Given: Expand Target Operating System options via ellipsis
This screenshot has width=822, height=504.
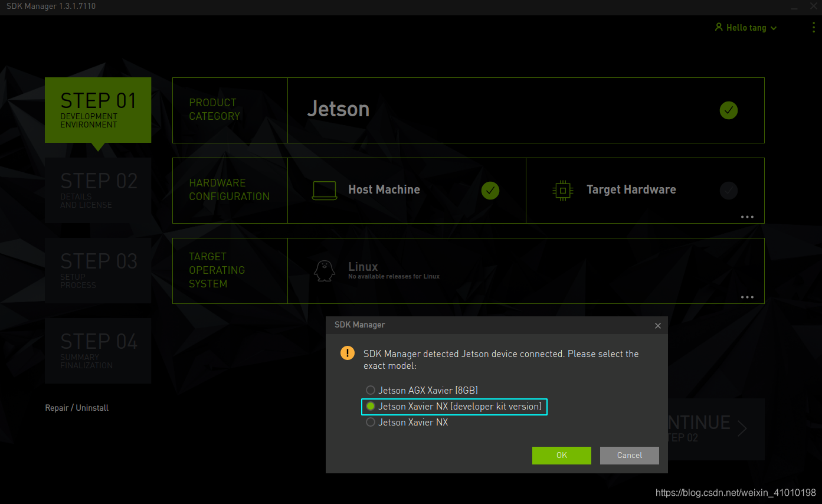Looking at the screenshot, I should [747, 297].
